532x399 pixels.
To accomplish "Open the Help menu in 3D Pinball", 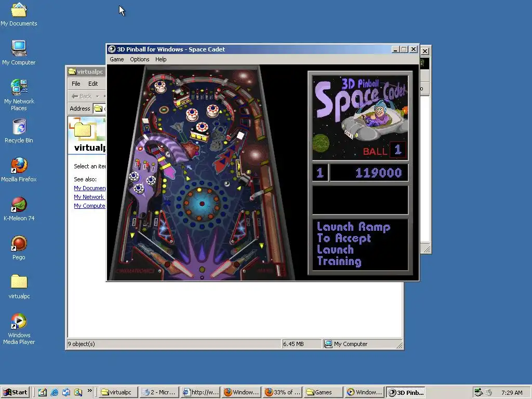I will coord(161,59).
